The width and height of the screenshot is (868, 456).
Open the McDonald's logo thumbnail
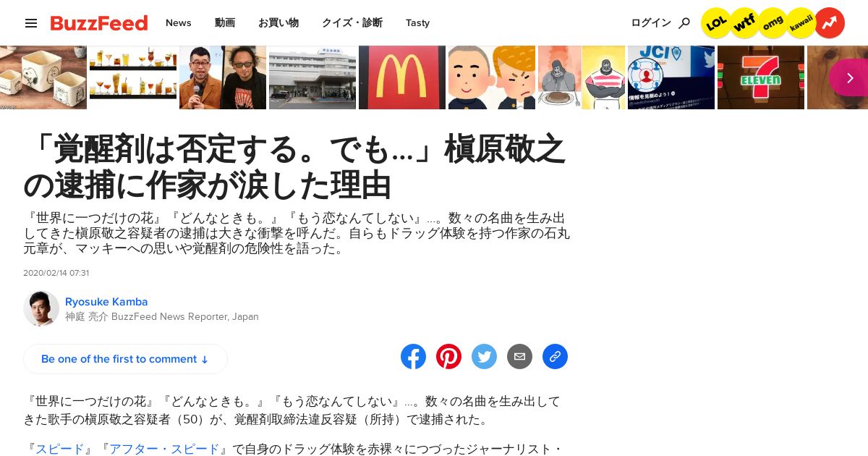pyautogui.click(x=402, y=77)
